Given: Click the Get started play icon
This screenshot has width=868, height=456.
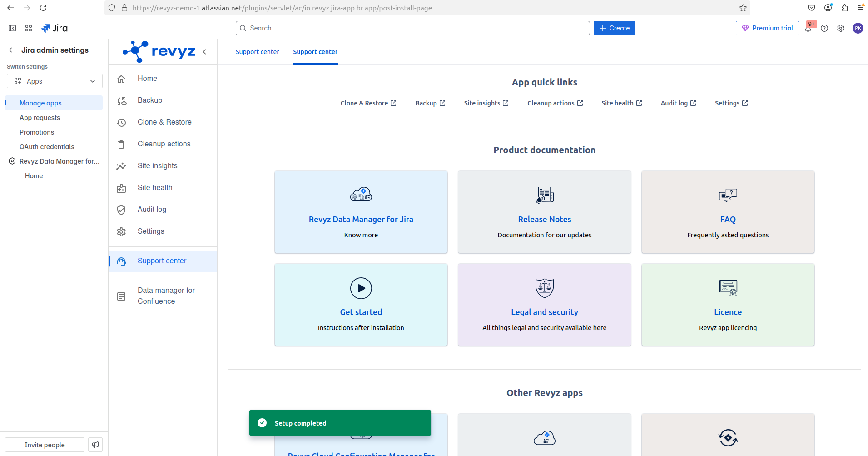Looking at the screenshot, I should tap(361, 288).
